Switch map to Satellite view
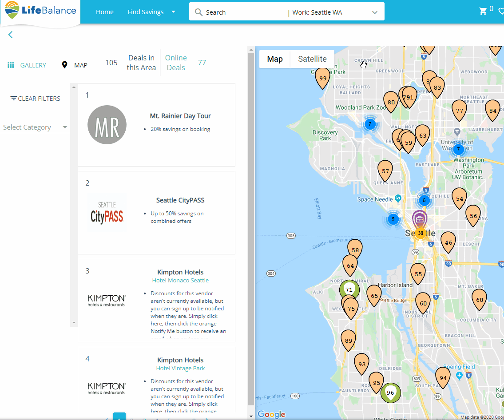The height and width of the screenshot is (420, 504). [x=312, y=59]
